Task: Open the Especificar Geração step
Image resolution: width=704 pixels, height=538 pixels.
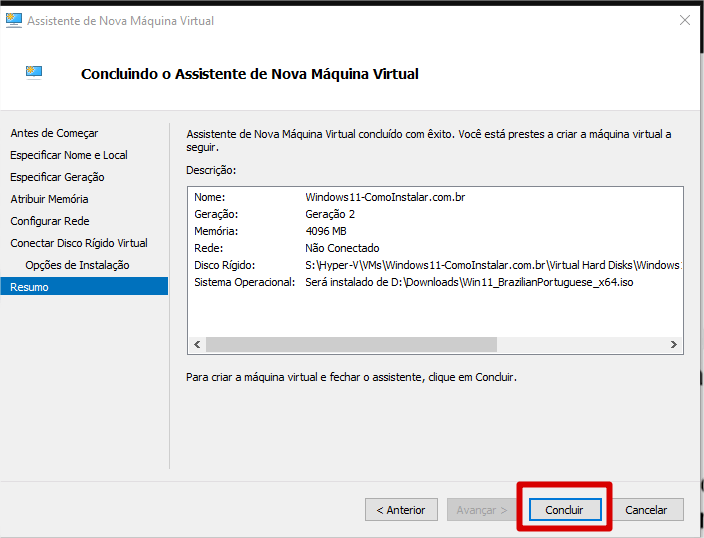Action: point(57,177)
